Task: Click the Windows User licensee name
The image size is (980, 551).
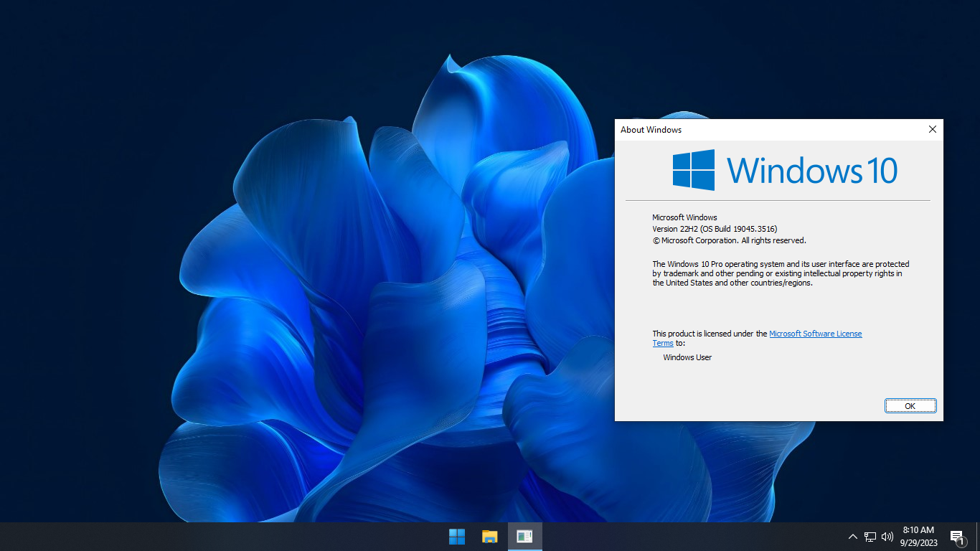Action: pyautogui.click(x=687, y=357)
